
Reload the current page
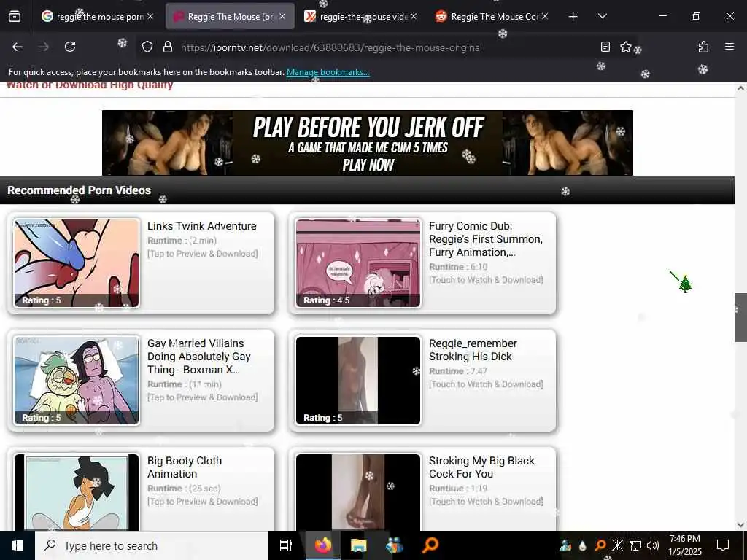[x=70, y=47]
